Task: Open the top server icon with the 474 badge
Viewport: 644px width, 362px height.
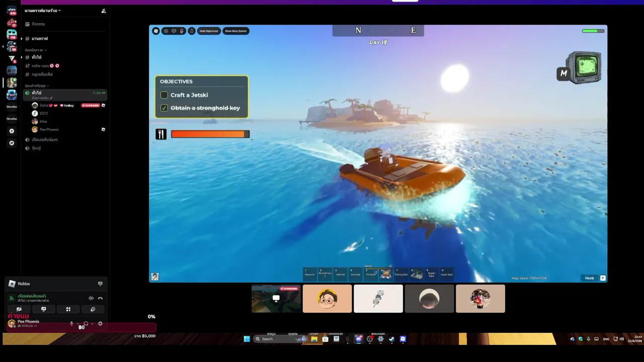Action: point(12,11)
